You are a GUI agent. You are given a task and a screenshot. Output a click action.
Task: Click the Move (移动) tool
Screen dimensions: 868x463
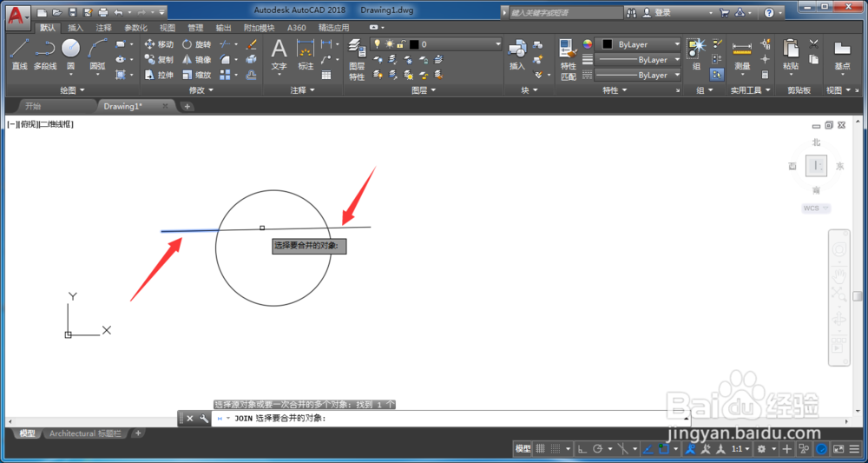159,44
